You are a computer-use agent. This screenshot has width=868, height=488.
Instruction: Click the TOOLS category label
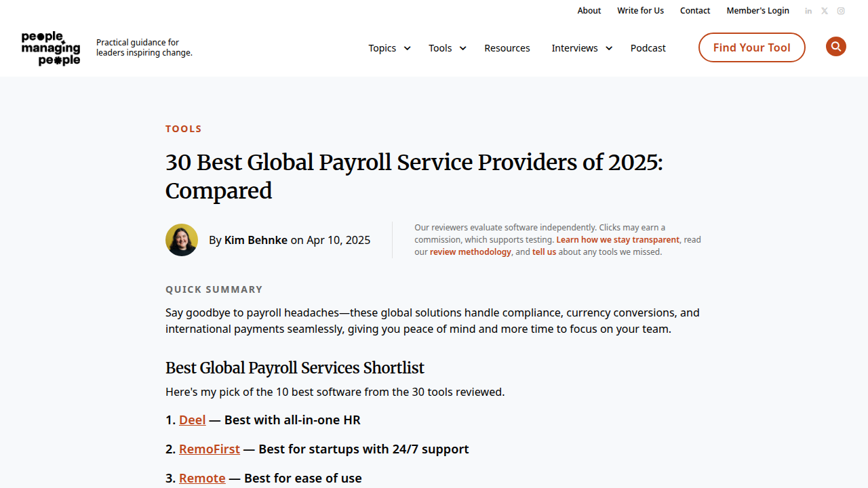click(x=184, y=129)
